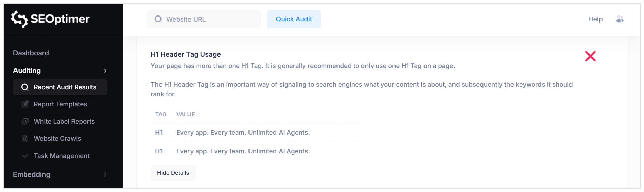Click the White Label Reports icon

25,122
